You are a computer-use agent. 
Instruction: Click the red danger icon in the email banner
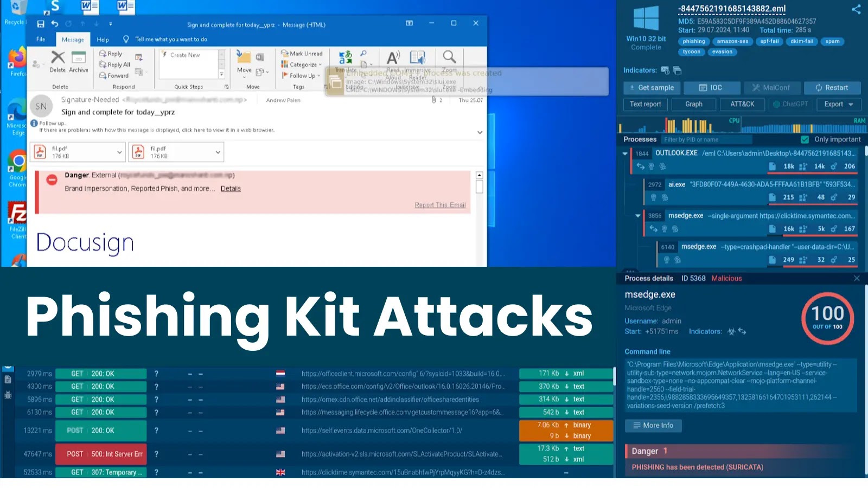[x=52, y=179]
